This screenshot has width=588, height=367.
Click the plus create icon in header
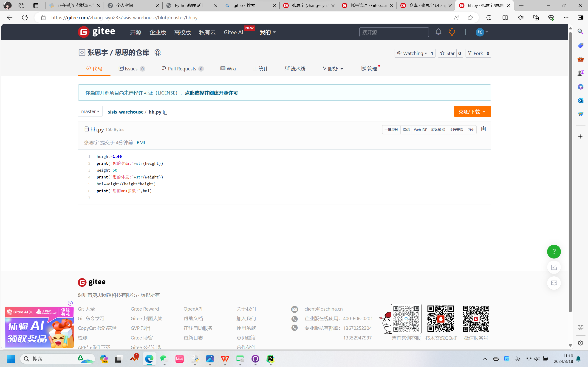pos(465,32)
